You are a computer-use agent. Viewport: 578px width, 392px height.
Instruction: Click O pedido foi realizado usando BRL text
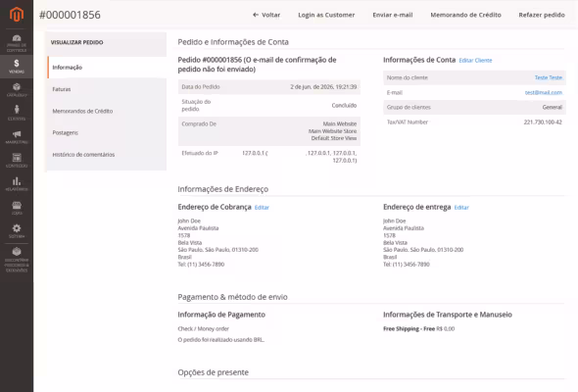220,340
